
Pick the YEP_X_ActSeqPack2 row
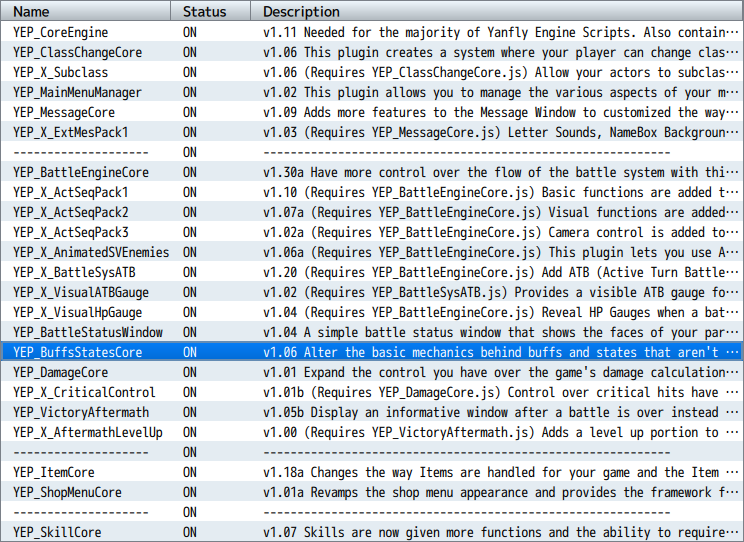click(x=372, y=212)
